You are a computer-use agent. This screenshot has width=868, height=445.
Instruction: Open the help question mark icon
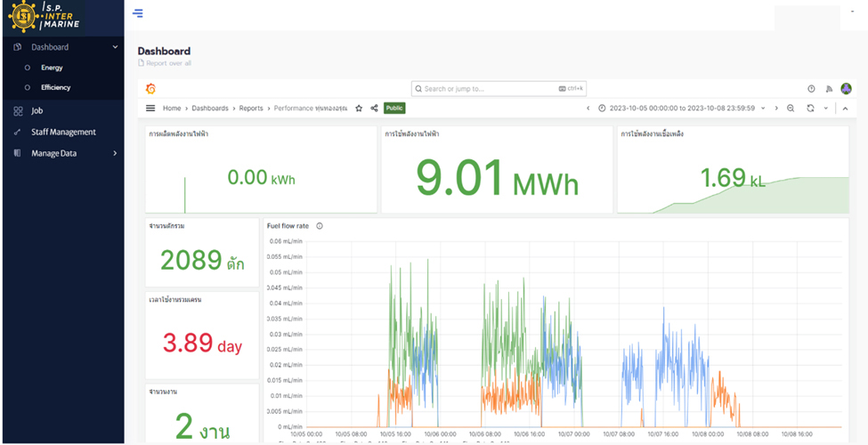pyautogui.click(x=811, y=89)
